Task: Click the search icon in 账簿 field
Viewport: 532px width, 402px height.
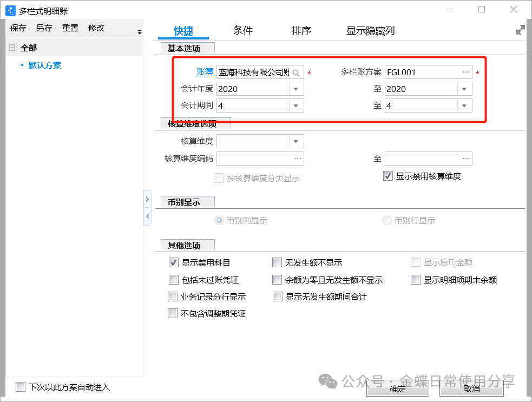Action: pyautogui.click(x=297, y=73)
